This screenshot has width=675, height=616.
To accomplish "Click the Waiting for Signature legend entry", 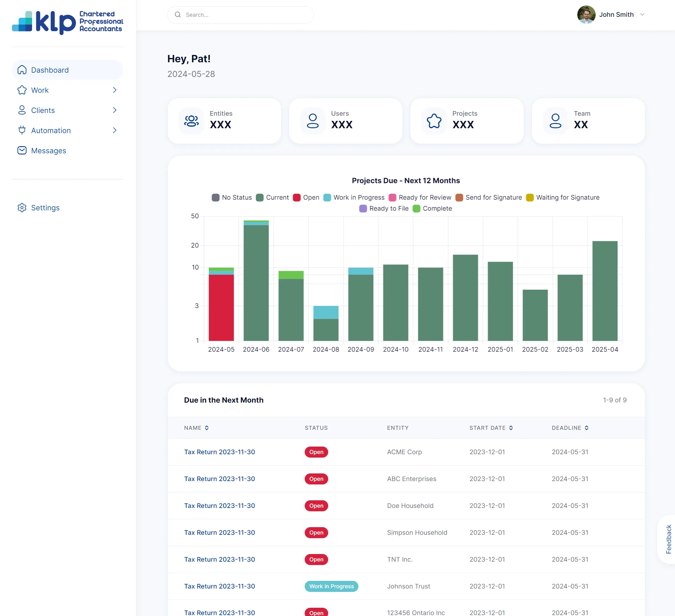I will pos(563,197).
